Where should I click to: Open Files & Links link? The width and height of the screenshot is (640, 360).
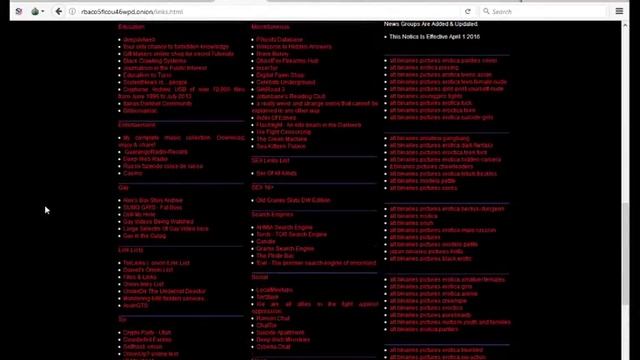(140, 277)
